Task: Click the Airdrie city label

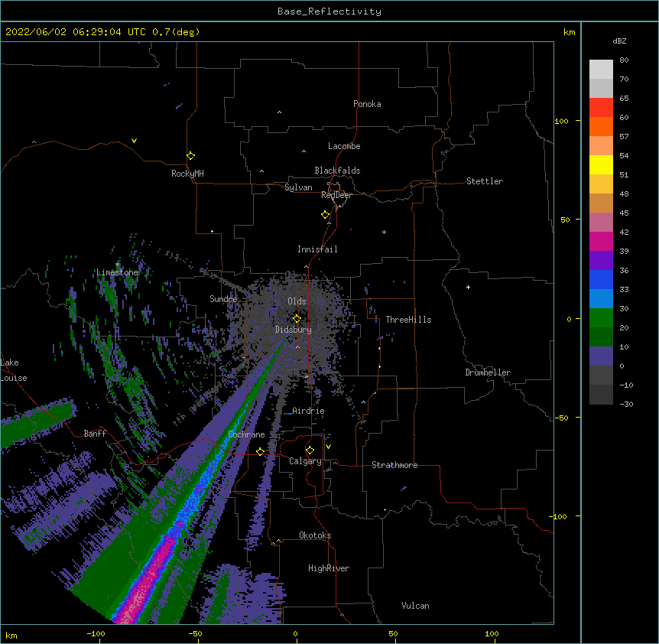Action: point(308,411)
